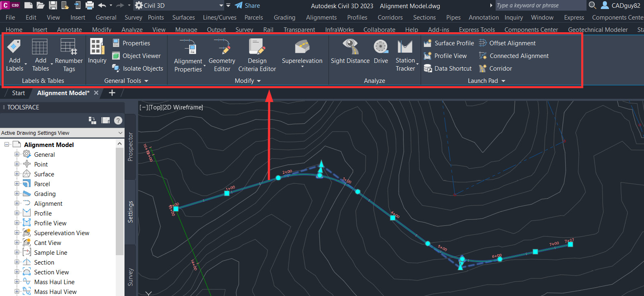Image resolution: width=644 pixels, height=296 pixels.
Task: Expand the Profile View tree node
Action: 17,223
